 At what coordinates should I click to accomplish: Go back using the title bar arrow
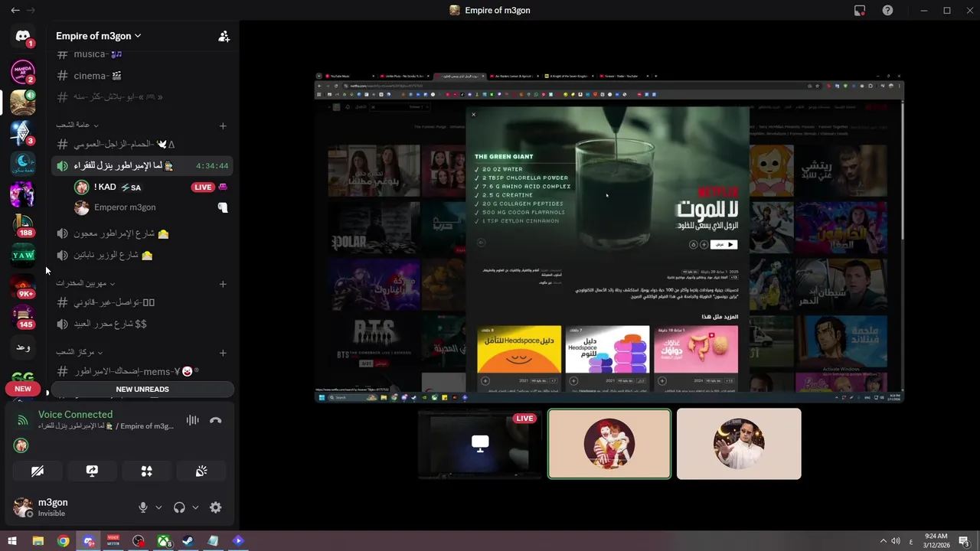(x=15, y=11)
